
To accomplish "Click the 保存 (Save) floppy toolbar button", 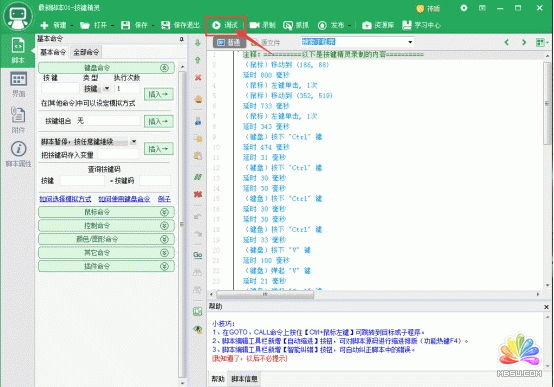I will [135, 25].
